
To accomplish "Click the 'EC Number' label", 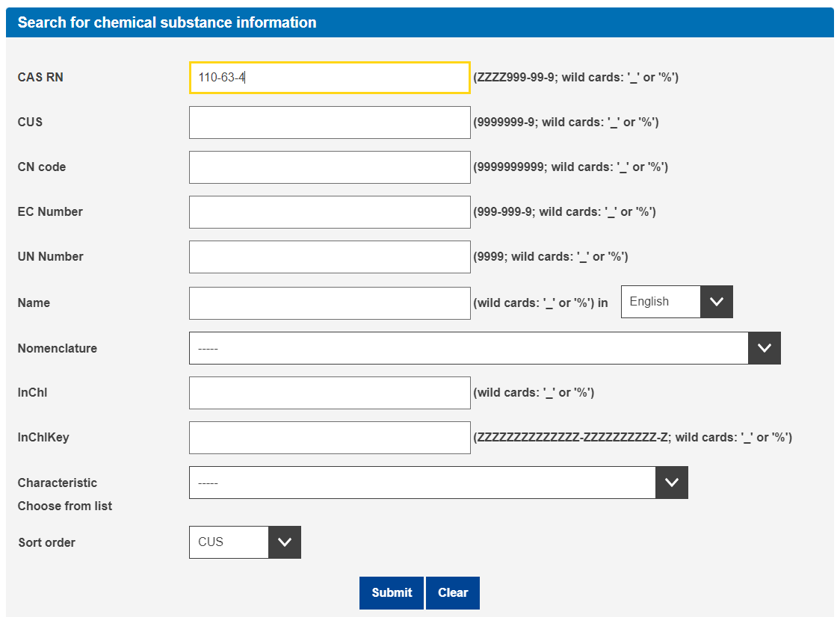I will (50, 212).
